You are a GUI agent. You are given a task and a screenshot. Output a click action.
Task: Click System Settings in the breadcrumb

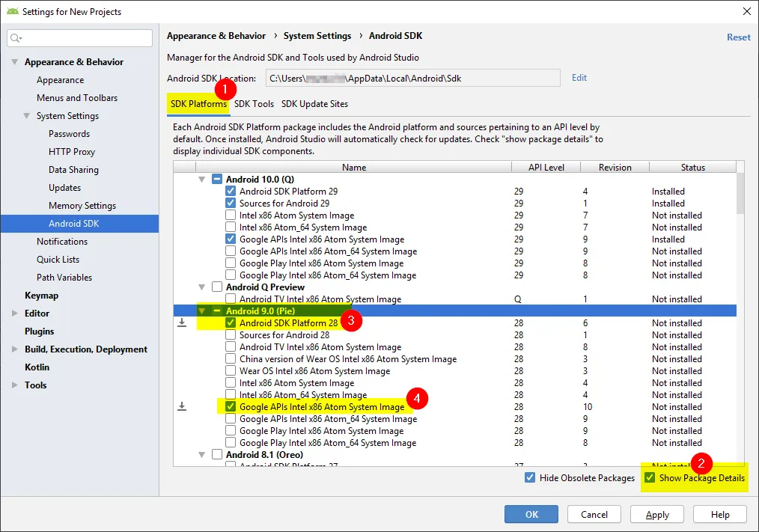pyautogui.click(x=317, y=36)
